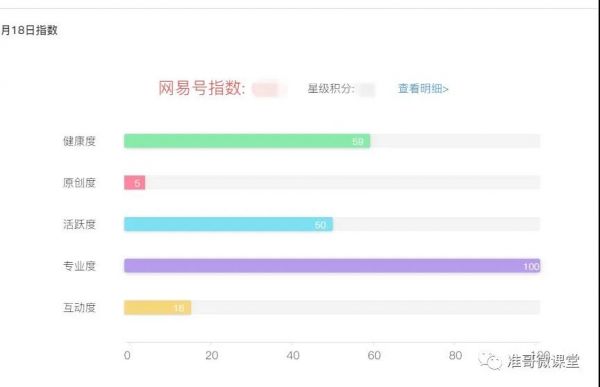
Task: Open the 查看明细 details link
Action: click(423, 89)
